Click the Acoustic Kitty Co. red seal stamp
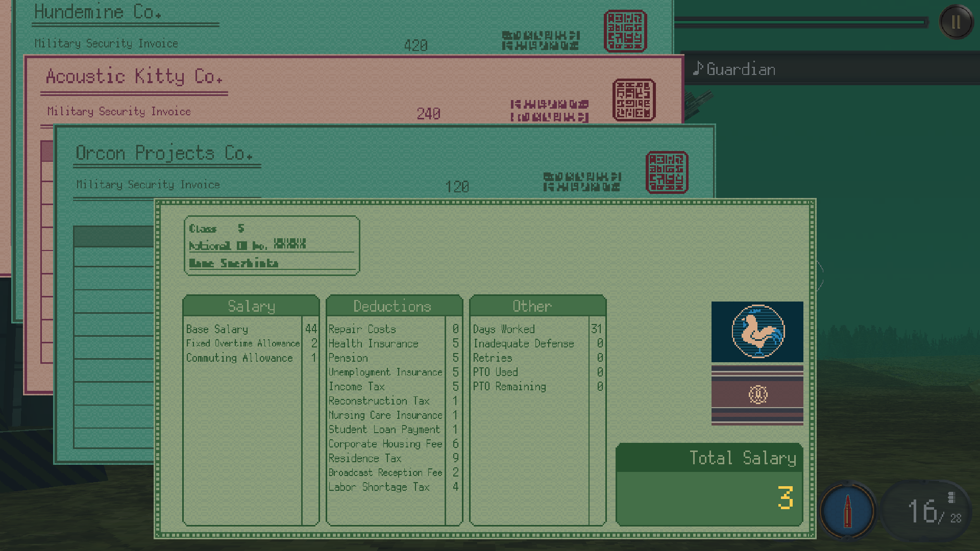The image size is (980, 551). pos(634,100)
